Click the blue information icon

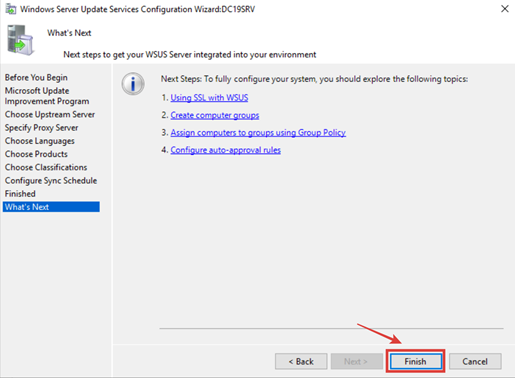(x=133, y=84)
